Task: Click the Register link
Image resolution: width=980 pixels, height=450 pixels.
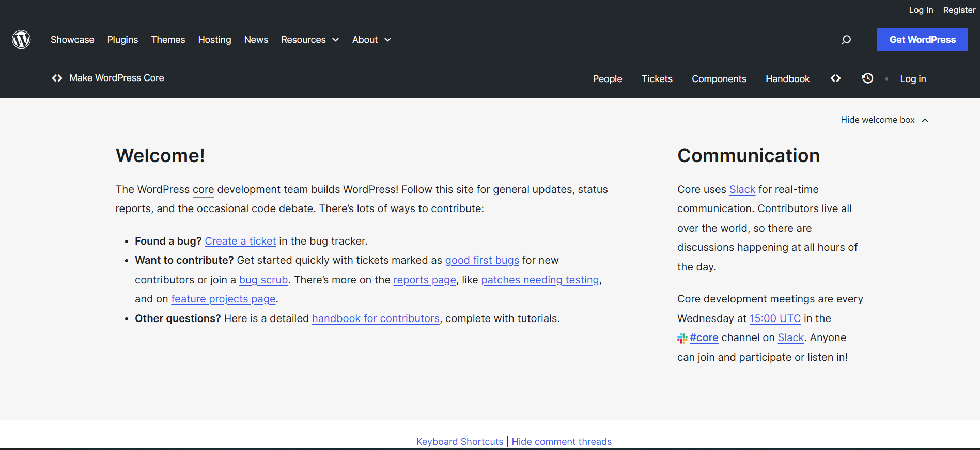Action: point(959,10)
